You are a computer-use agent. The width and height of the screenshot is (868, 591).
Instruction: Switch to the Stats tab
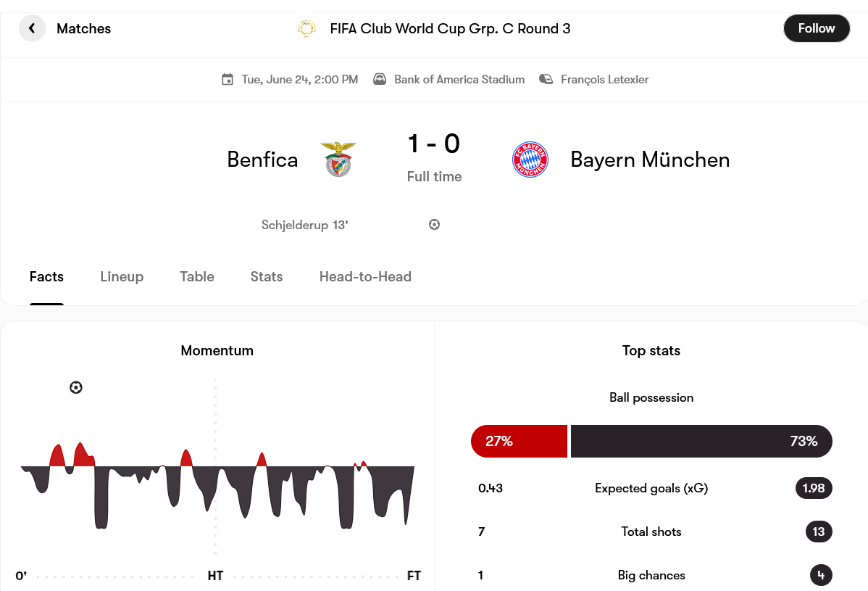tap(267, 276)
